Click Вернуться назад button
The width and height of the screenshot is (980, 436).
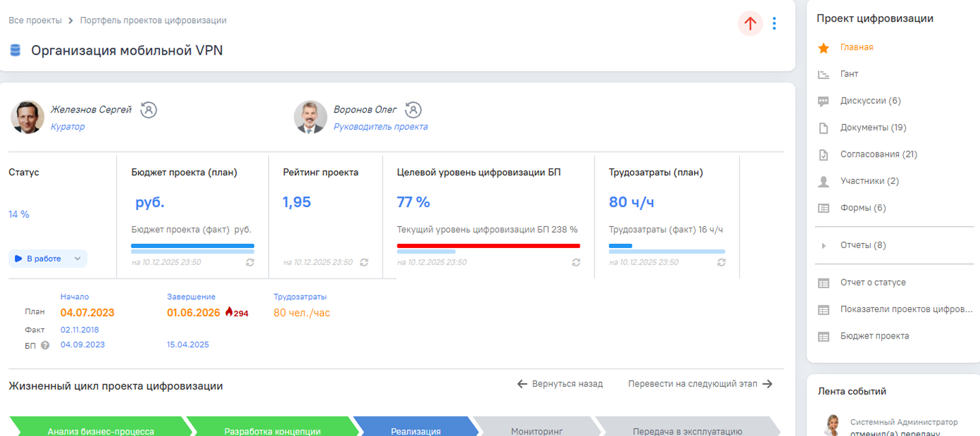tap(560, 384)
